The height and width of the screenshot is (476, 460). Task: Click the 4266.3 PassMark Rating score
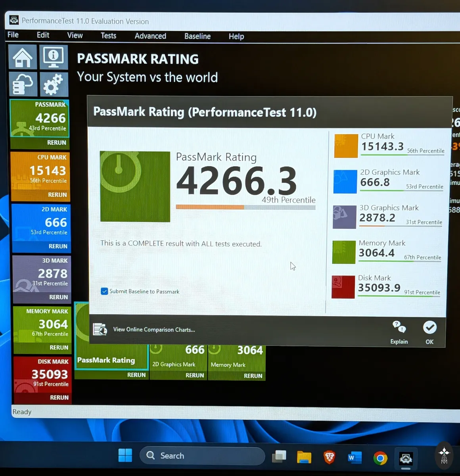click(237, 181)
